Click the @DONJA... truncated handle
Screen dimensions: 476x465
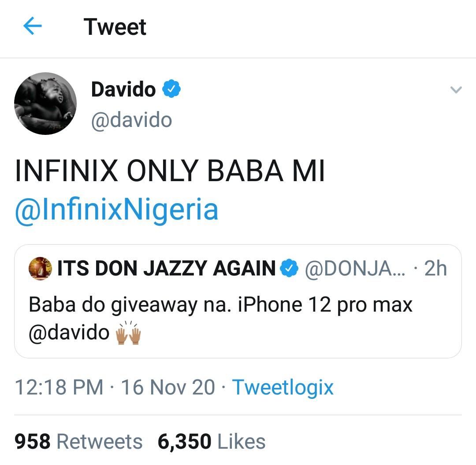point(358,268)
